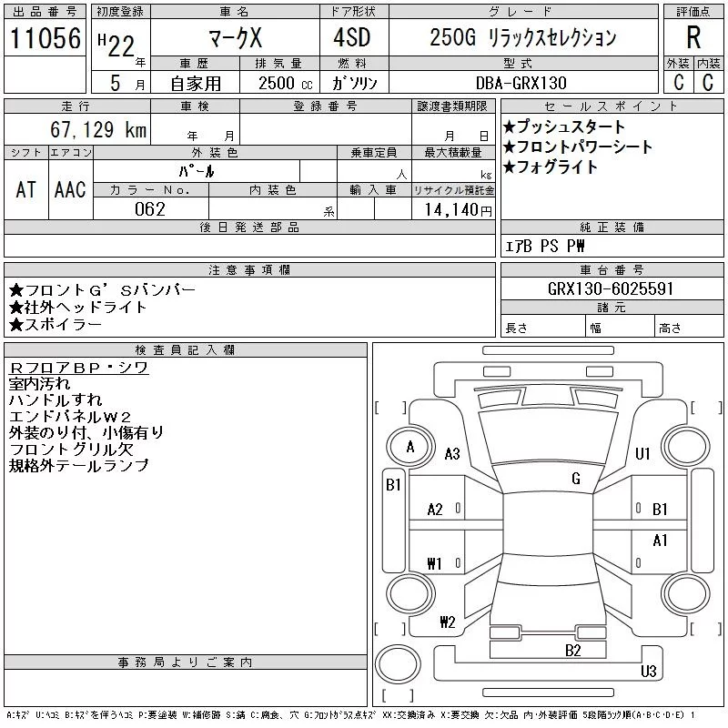The height and width of the screenshot is (728, 728).
Task: Select color number 062
Action: [x=150, y=209]
